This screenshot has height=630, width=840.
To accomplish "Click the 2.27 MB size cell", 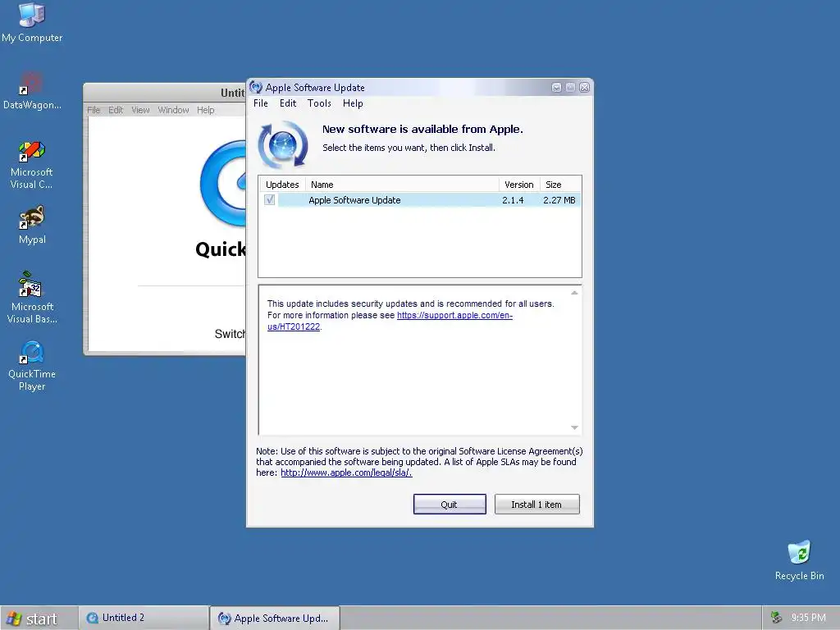I will click(x=559, y=200).
